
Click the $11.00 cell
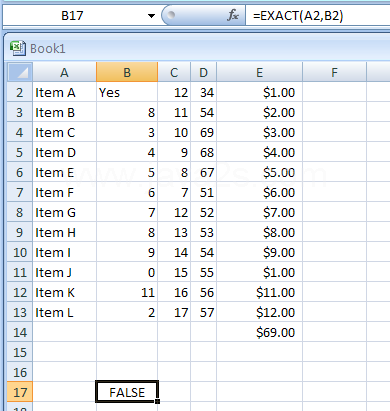[259, 292]
